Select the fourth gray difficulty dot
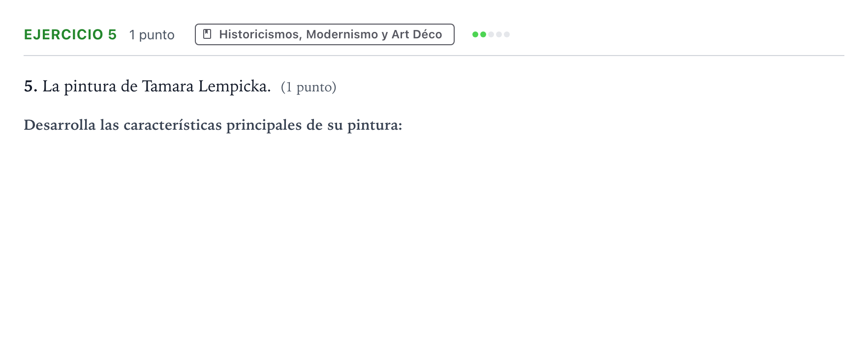Screen dimensions: 868x351 pyautogui.click(x=499, y=34)
